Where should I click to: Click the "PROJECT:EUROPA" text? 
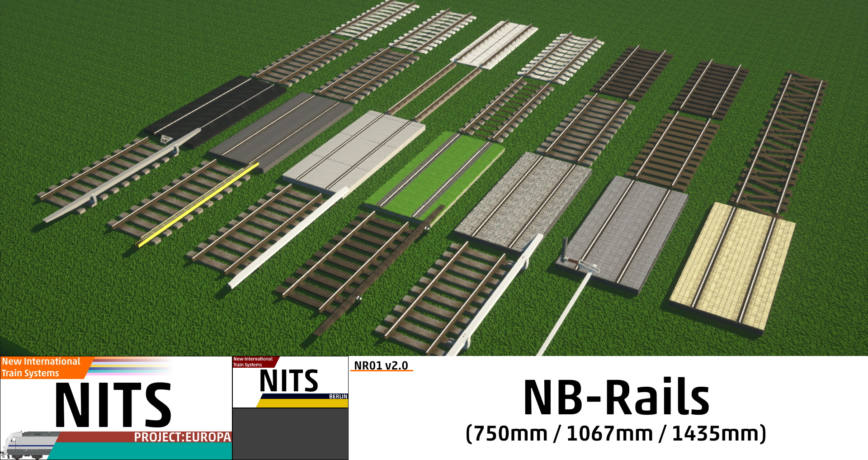(x=182, y=437)
